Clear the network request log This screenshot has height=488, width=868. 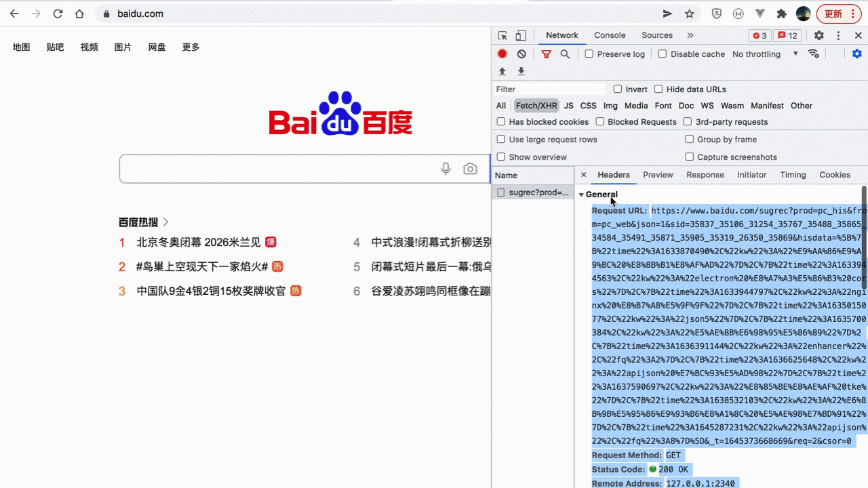coord(521,54)
